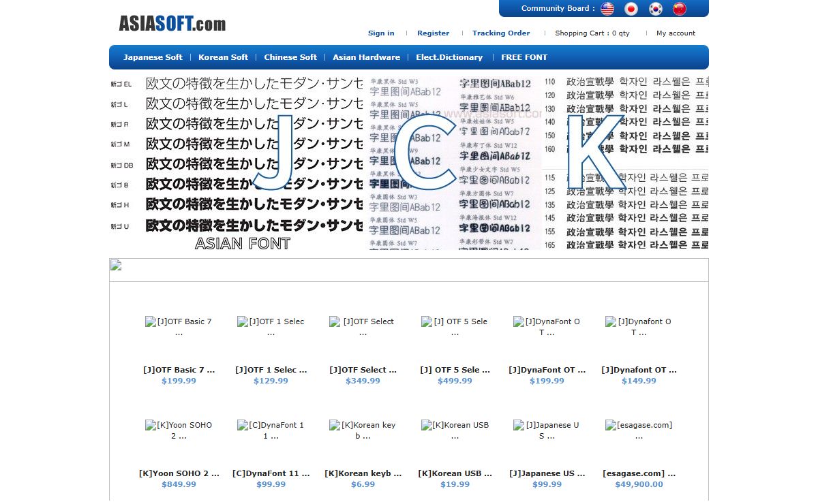Click bold [J]DynaFont OT ... title
The image size is (818, 504).
point(547,370)
